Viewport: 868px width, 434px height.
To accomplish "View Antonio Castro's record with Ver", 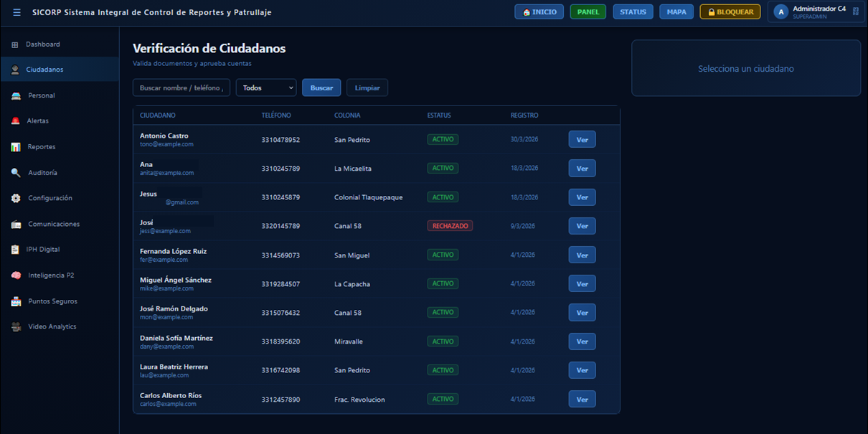I will coord(582,140).
